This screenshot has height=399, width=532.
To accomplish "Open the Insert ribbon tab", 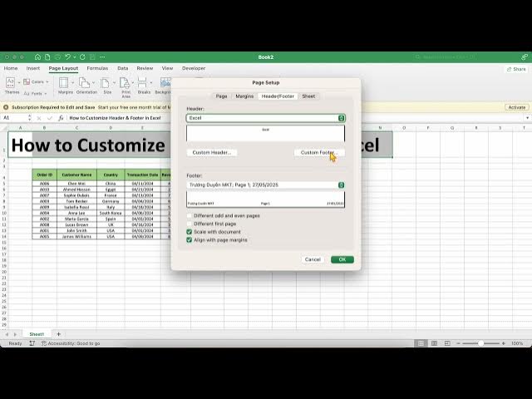I will point(33,68).
